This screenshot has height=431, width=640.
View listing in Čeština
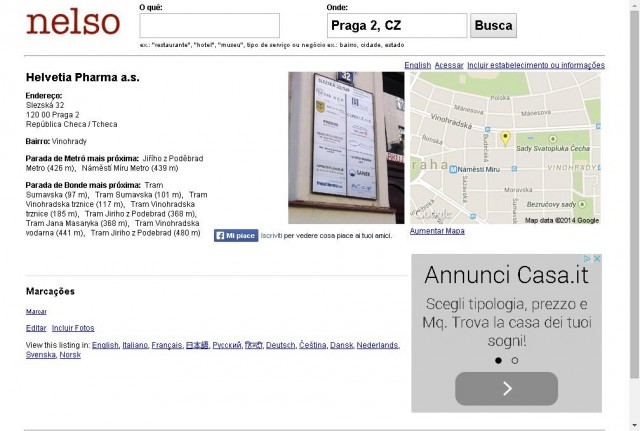pyautogui.click(x=312, y=345)
